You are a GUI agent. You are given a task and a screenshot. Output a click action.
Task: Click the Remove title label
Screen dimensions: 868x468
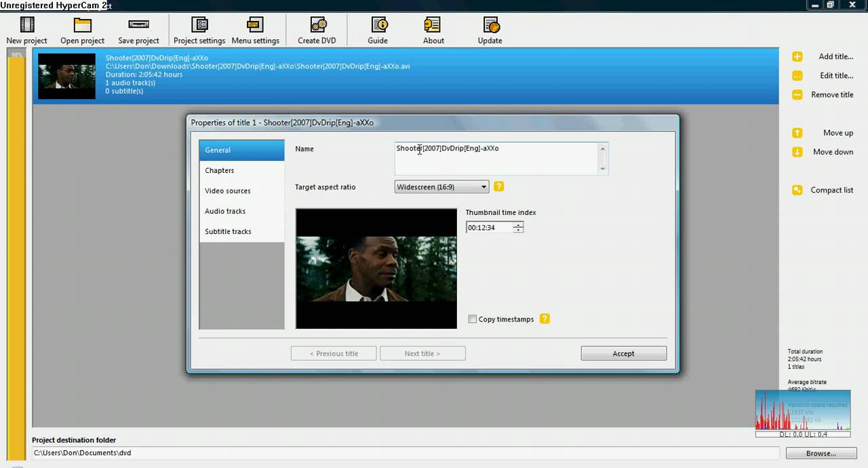(x=832, y=95)
